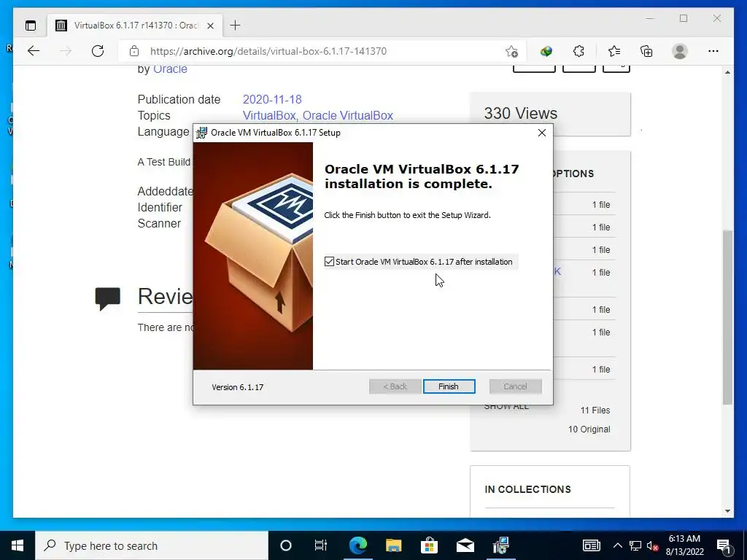The image size is (747, 560).
Task: Open a new browser tab
Action: click(x=236, y=26)
